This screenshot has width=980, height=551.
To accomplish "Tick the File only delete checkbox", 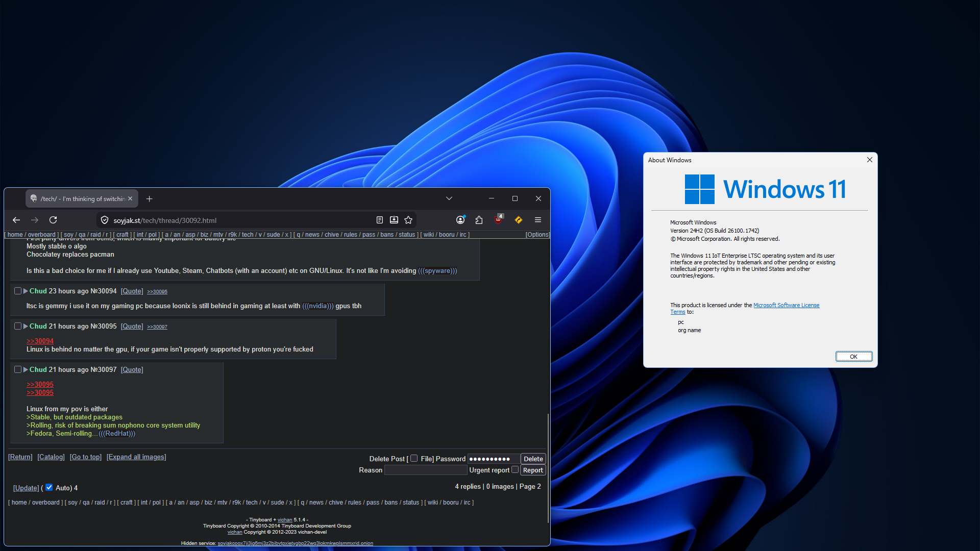I will (x=414, y=458).
